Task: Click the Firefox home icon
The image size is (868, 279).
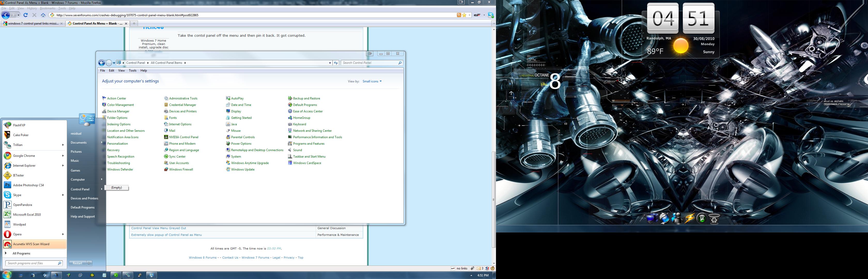Action: tap(43, 15)
